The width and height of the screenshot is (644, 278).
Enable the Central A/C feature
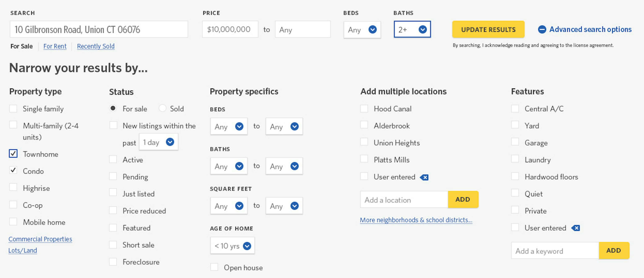click(515, 109)
